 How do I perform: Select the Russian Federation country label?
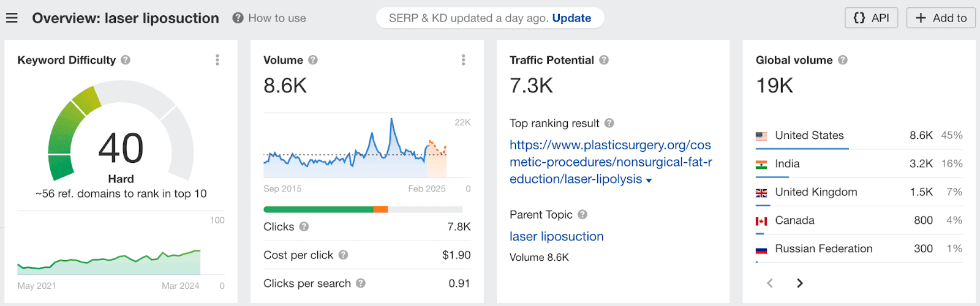(823, 248)
